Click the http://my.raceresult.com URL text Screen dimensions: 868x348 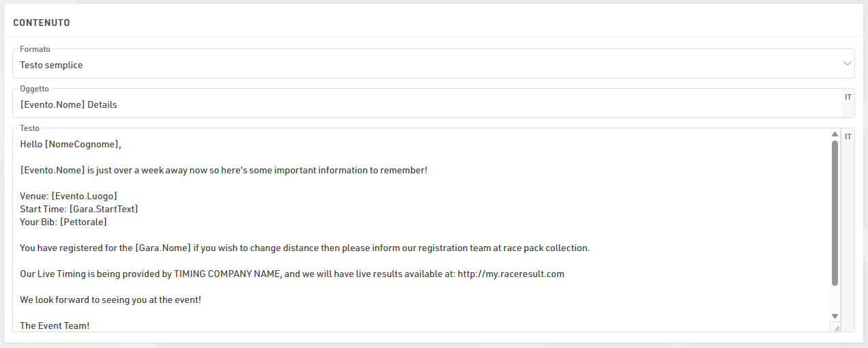[511, 274]
